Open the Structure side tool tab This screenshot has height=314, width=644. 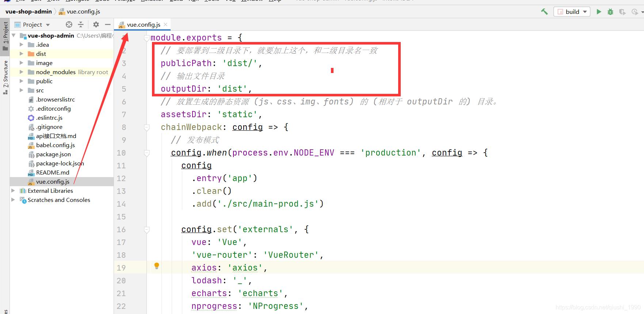(5, 77)
